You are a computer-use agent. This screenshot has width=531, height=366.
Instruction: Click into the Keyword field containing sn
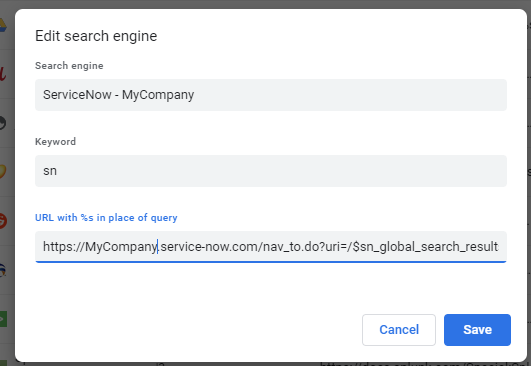pyautogui.click(x=271, y=171)
